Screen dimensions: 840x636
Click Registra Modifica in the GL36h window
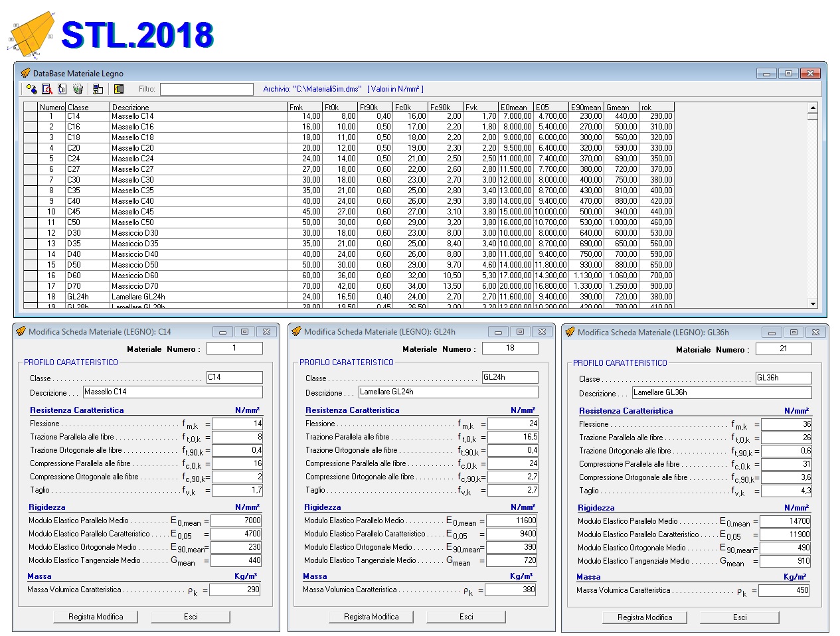(x=645, y=617)
